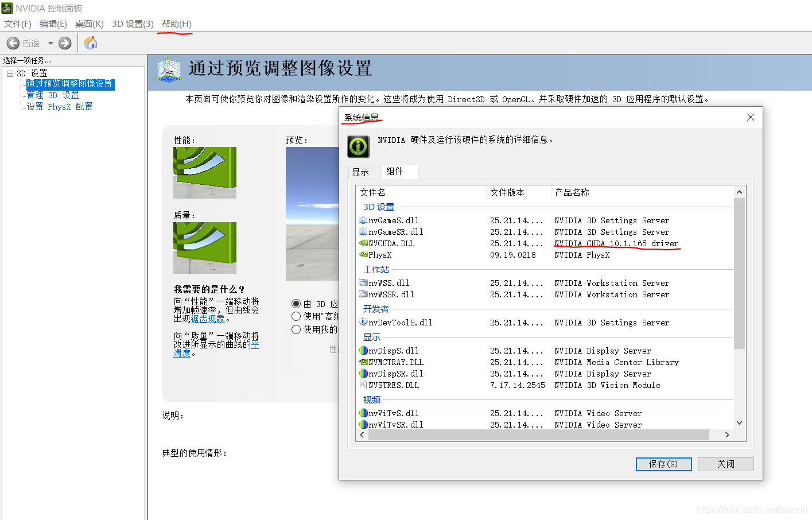812x520 pixels.
Task: Click the 文件版本 column header
Action: coord(519,192)
